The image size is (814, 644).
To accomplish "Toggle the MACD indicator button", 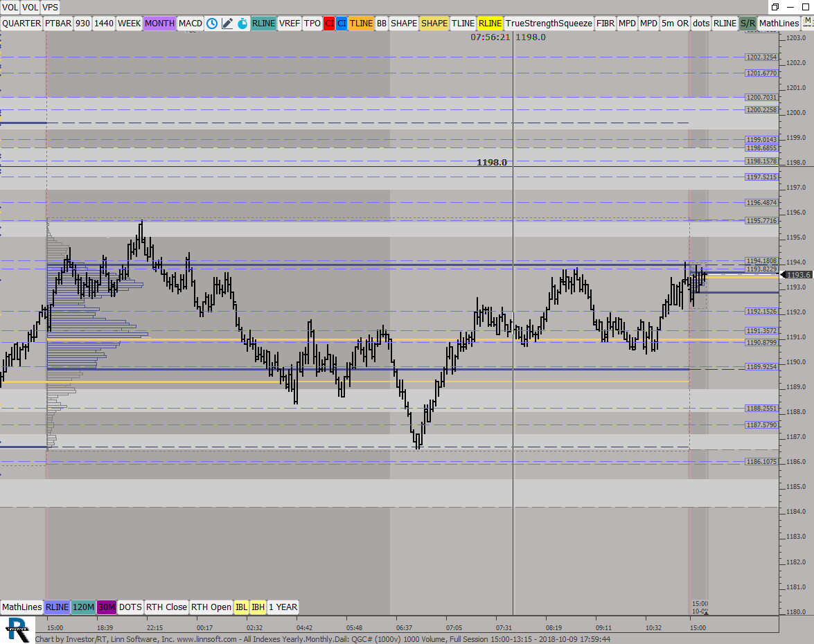I will tap(190, 24).
